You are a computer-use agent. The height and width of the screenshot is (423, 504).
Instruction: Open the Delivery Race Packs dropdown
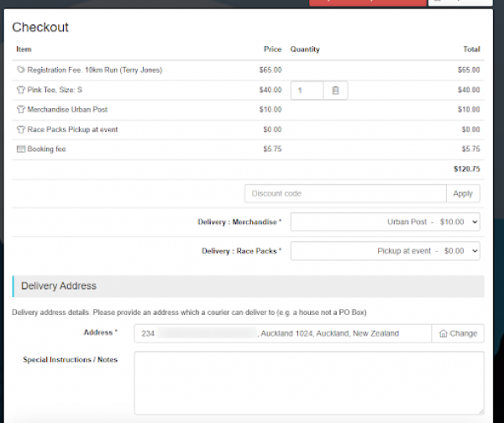tap(386, 250)
